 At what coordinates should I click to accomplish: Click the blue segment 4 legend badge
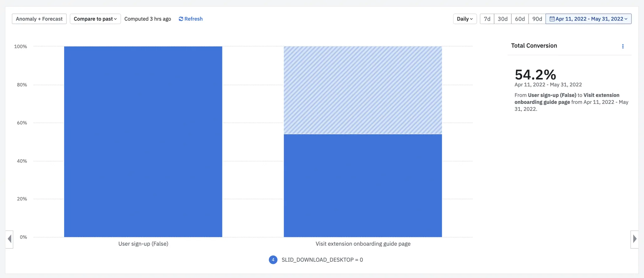(273, 260)
